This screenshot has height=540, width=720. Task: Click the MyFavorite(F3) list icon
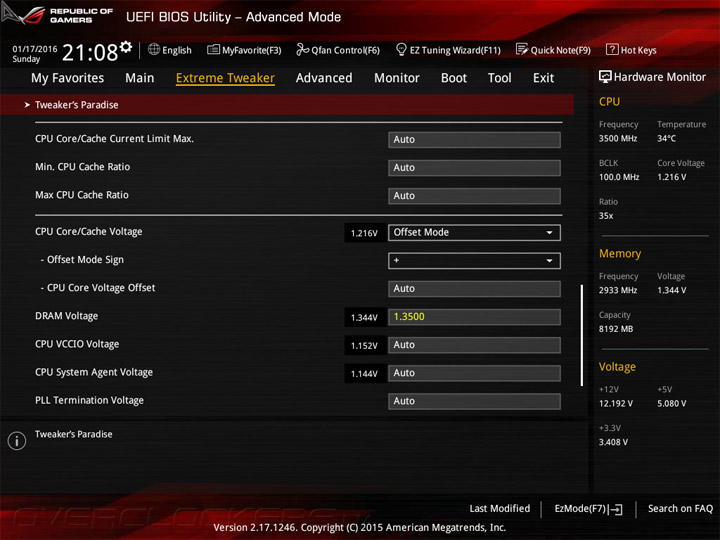click(213, 50)
